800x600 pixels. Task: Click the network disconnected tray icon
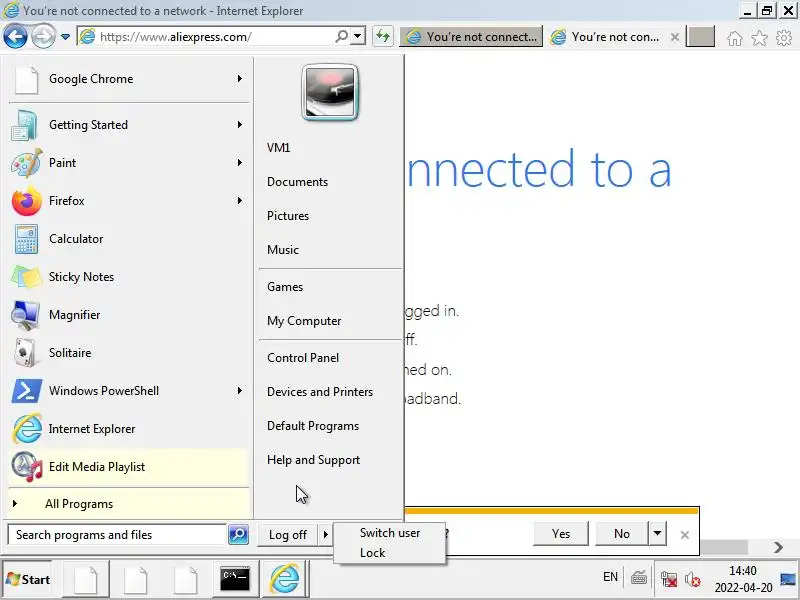click(668, 579)
